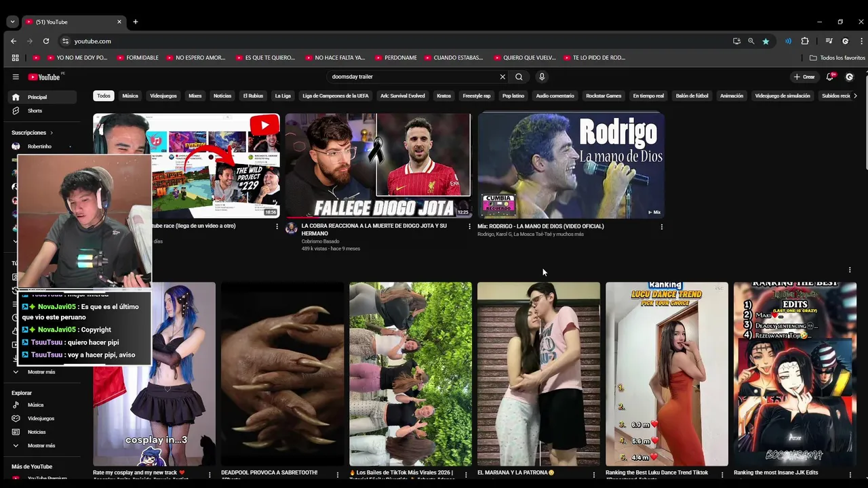Viewport: 868px width, 488px height.
Task: Select the La Liga filter chip
Action: [x=283, y=96]
